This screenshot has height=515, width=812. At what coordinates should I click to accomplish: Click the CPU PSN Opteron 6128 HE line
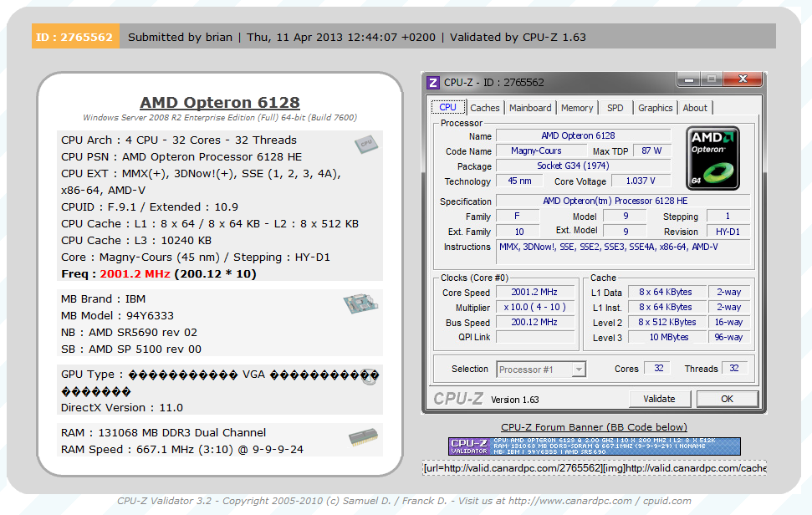[x=181, y=157]
